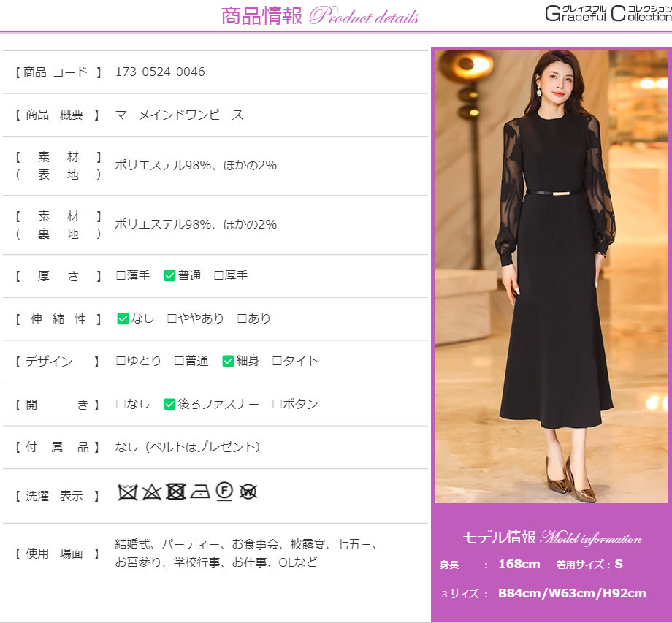The width and height of the screenshot is (672, 623).
Task: Click the circled F dry-clean symbol
Action: point(224,492)
